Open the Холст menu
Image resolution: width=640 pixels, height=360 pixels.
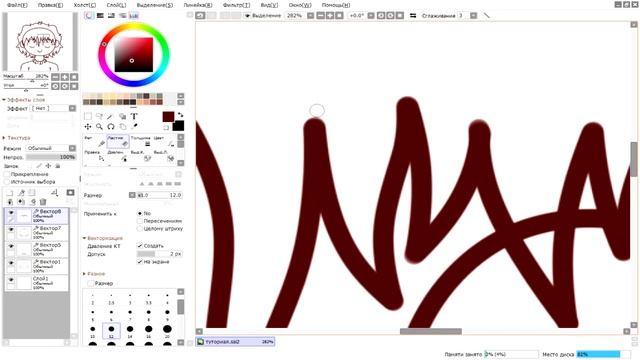pyautogui.click(x=84, y=5)
